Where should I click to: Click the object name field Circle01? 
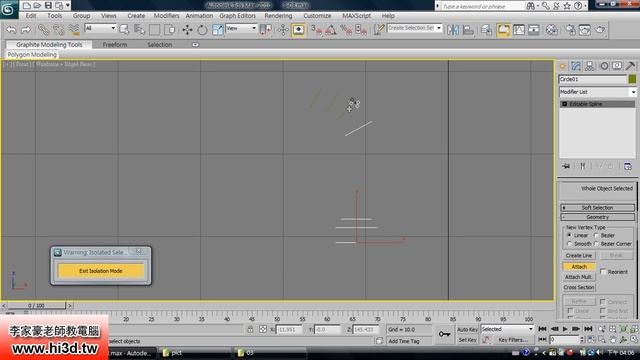pyautogui.click(x=593, y=79)
